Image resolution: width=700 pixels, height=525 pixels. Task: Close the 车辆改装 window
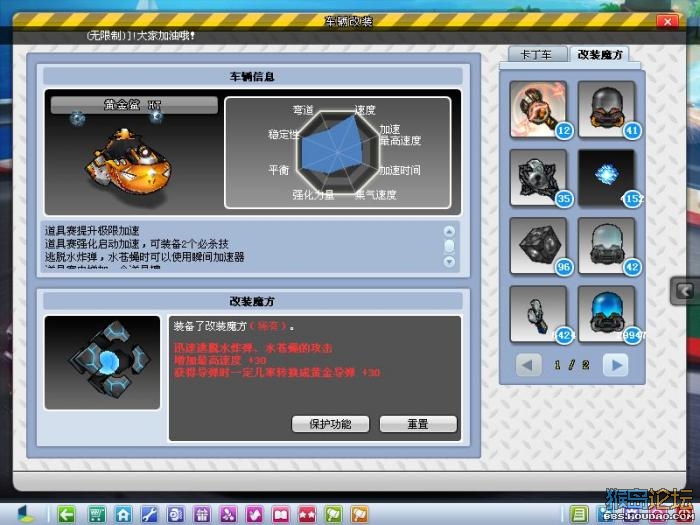(667, 21)
